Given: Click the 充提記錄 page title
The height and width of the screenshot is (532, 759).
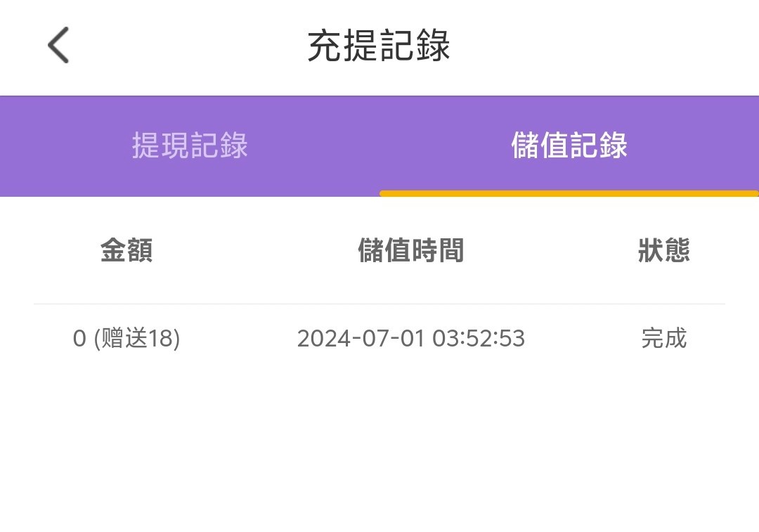Looking at the screenshot, I should click(379, 46).
